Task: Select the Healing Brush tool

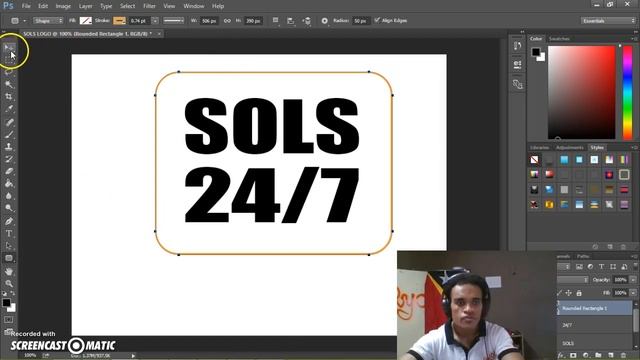Action: (9, 122)
